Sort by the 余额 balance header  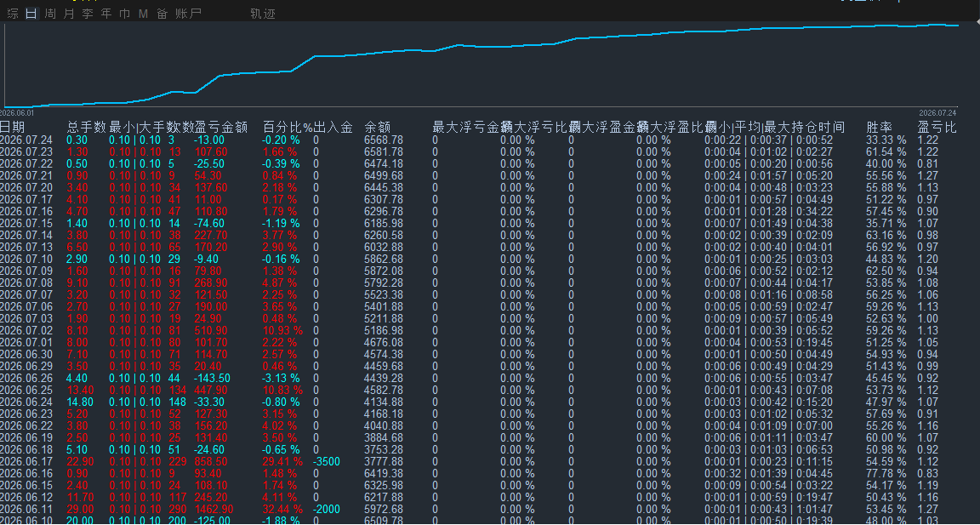378,128
